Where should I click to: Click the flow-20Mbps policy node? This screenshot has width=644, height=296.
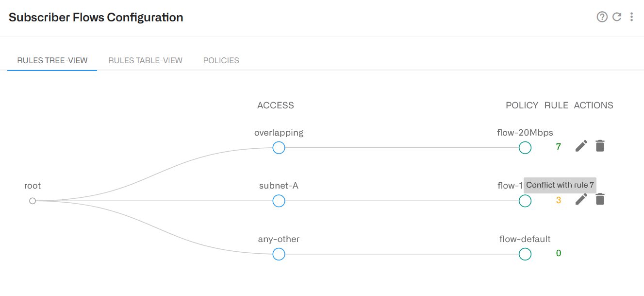point(525,147)
